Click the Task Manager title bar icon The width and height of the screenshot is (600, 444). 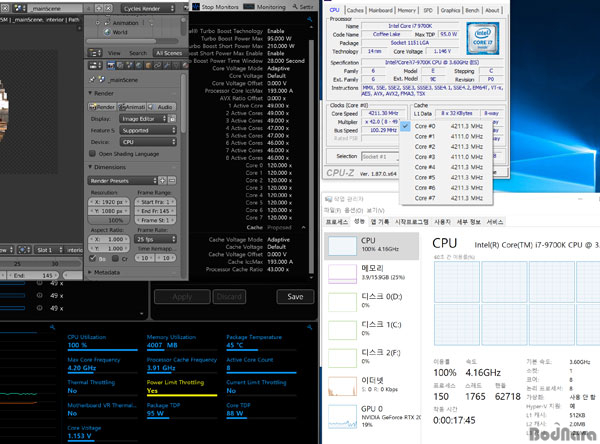[x=328, y=199]
